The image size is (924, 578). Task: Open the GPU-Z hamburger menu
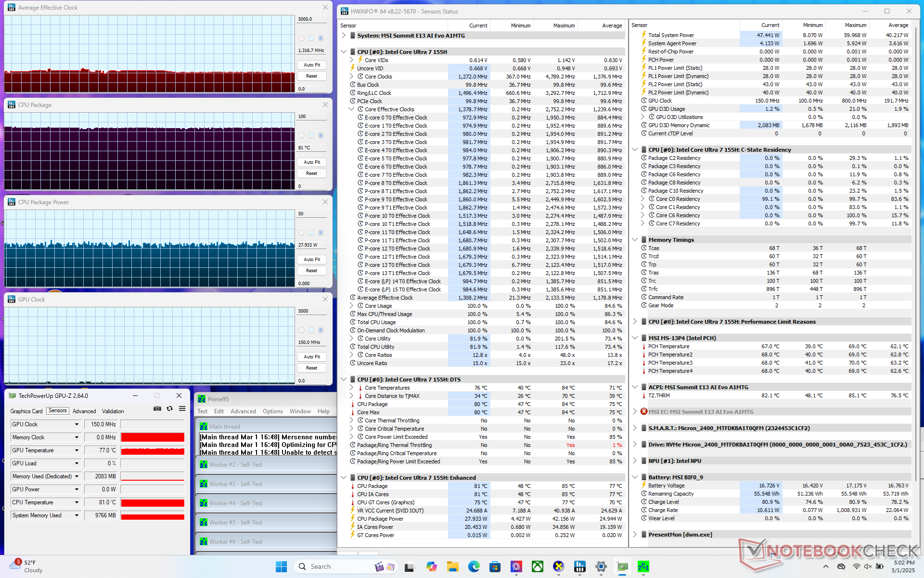pos(182,408)
